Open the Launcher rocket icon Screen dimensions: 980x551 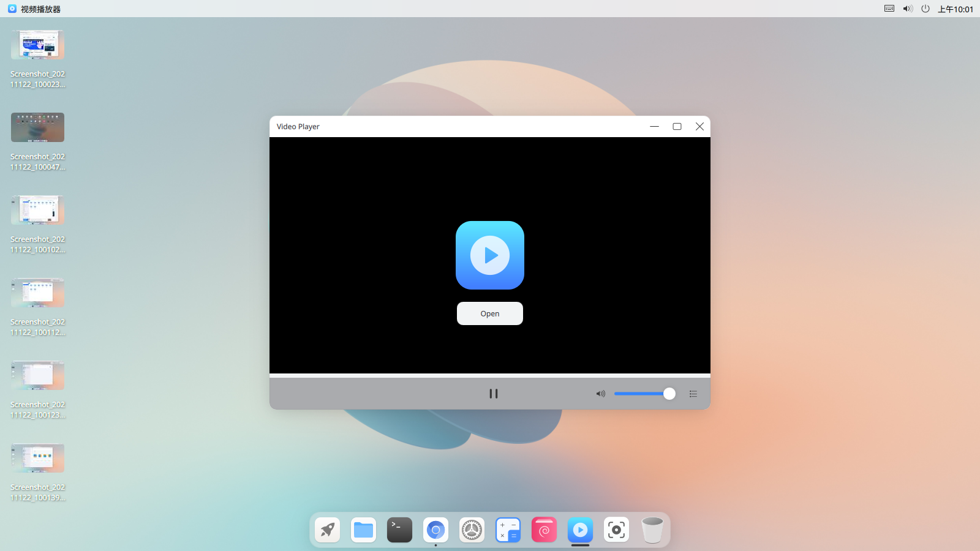point(327,530)
